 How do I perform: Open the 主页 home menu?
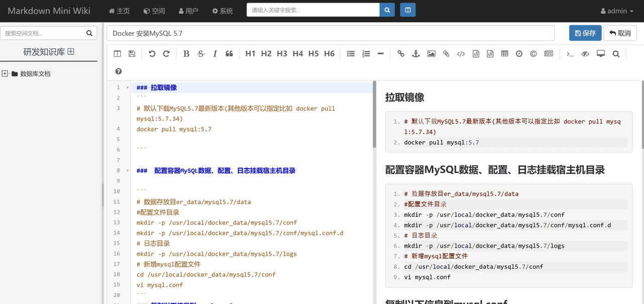(x=119, y=11)
